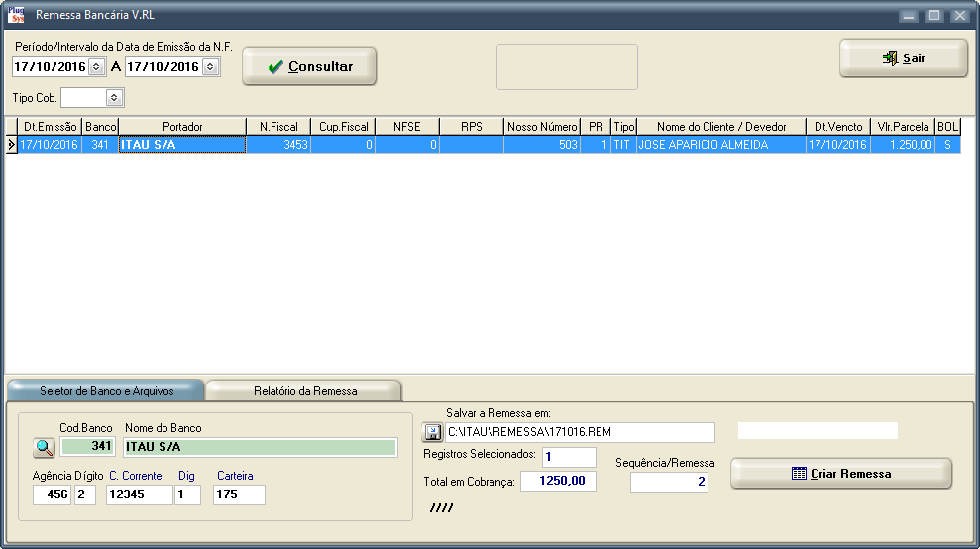
Task: Click the Cod.Banco field showing 341
Action: click(87, 447)
